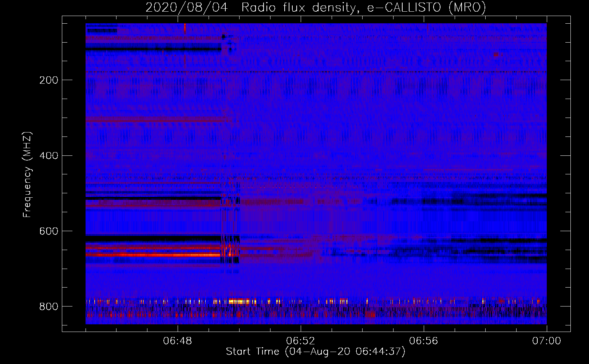Click the date '2020/08/04' in the title

click(187, 7)
